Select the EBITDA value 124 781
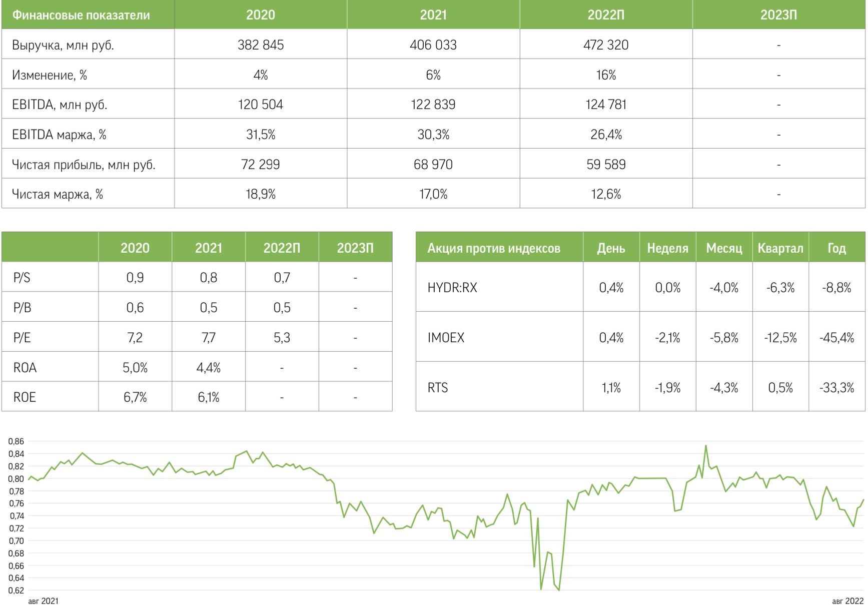 click(606, 105)
